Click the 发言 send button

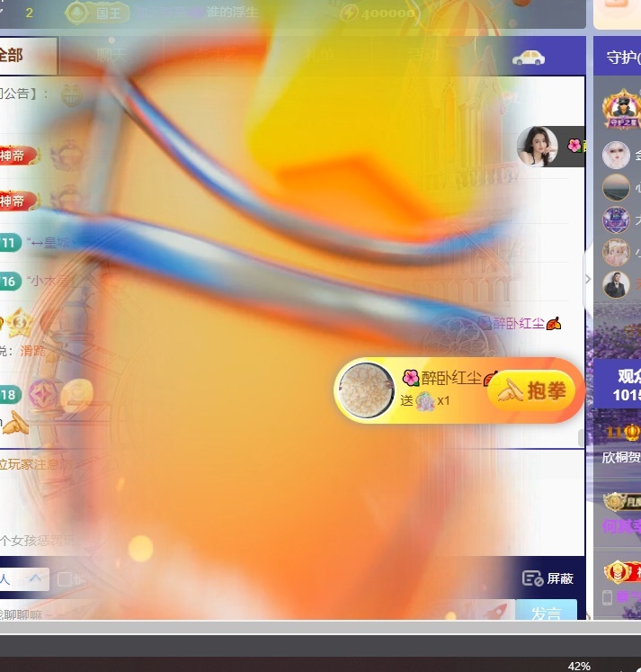546,612
